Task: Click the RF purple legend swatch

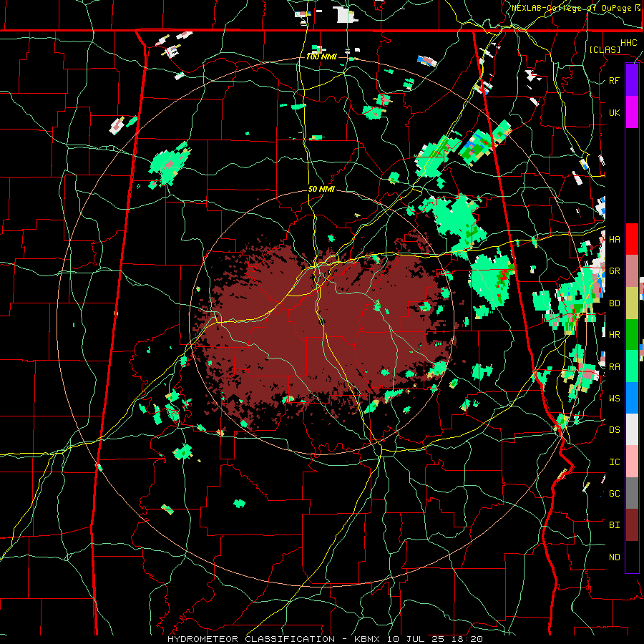Action: [x=632, y=80]
